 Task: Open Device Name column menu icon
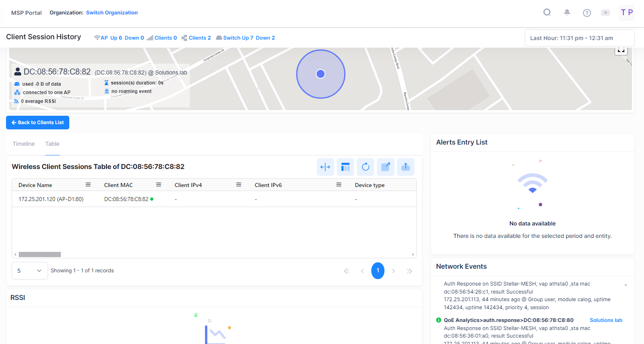coord(88,185)
